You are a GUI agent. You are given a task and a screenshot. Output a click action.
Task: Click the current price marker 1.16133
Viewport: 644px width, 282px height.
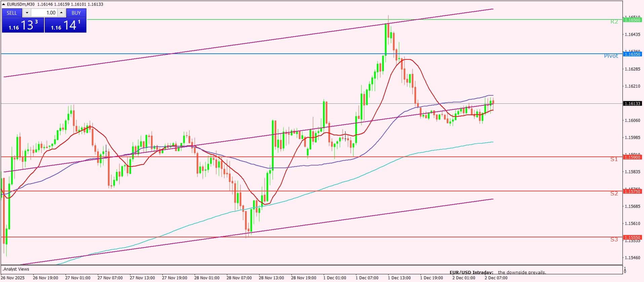click(632, 104)
